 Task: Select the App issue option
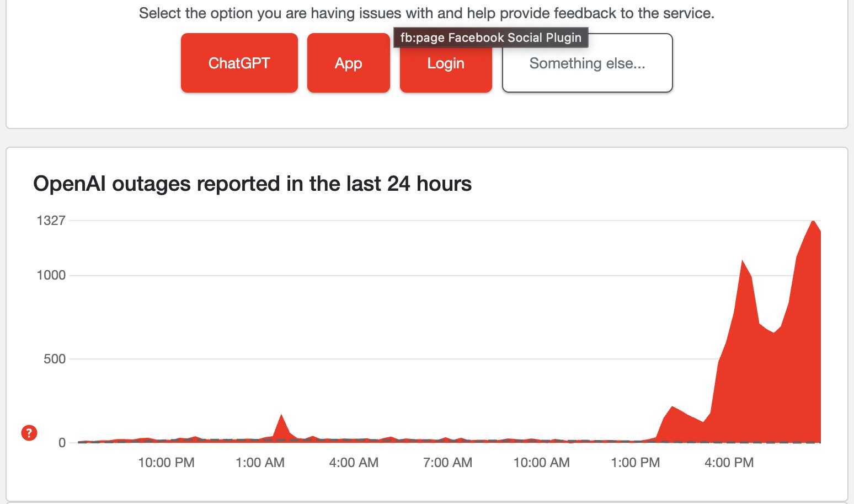(x=348, y=63)
